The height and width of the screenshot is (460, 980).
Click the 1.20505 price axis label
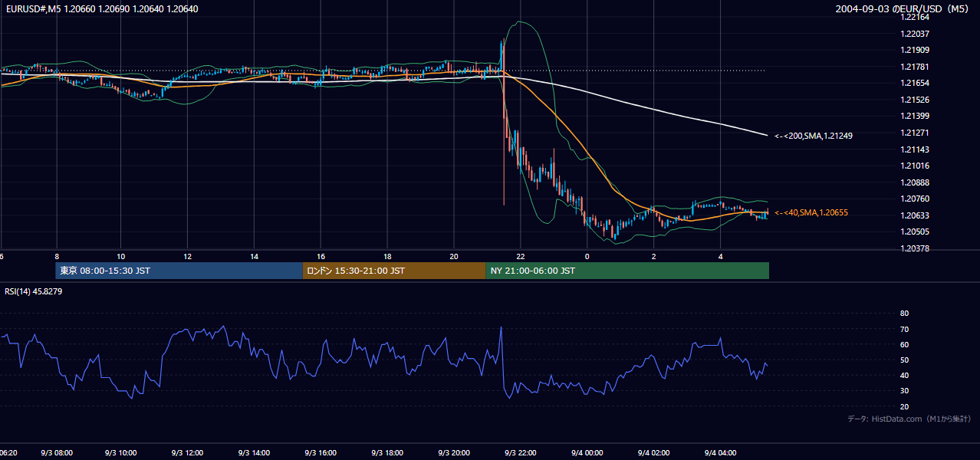click(x=914, y=232)
